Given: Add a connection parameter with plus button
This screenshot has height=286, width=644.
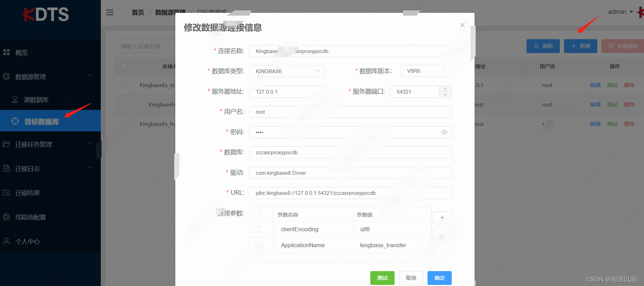Looking at the screenshot, I should [x=442, y=217].
